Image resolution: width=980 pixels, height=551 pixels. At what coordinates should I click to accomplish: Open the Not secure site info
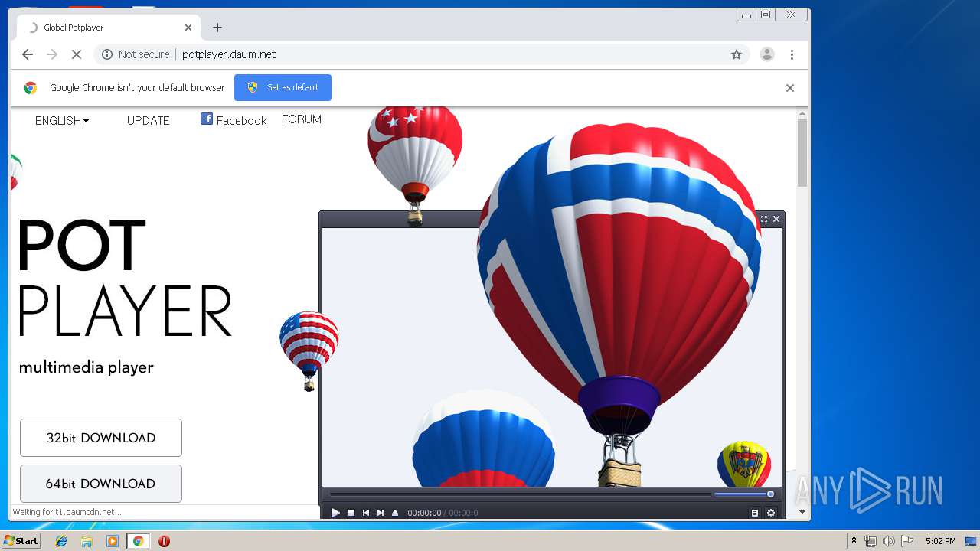[x=136, y=54]
